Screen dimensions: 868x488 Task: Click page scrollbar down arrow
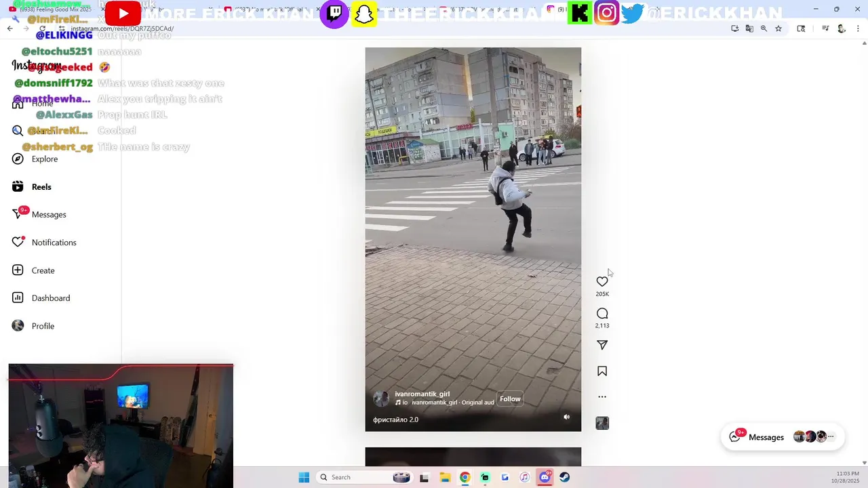coord(864,463)
